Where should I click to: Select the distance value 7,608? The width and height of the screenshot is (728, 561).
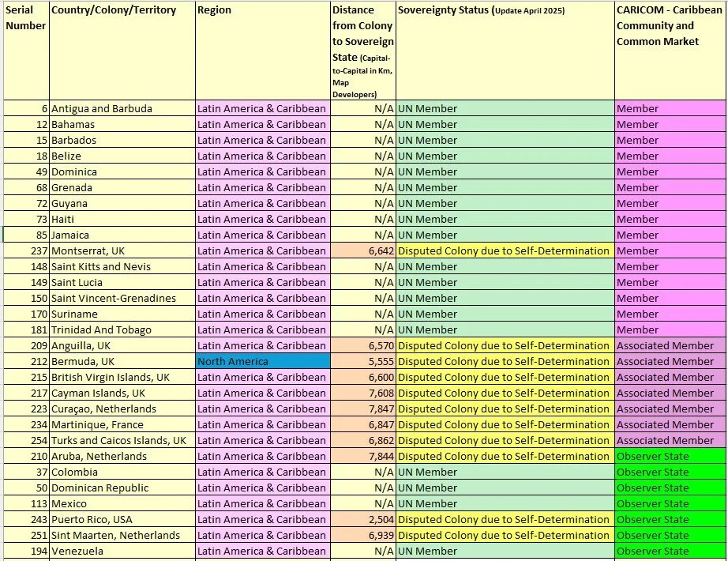click(363, 393)
